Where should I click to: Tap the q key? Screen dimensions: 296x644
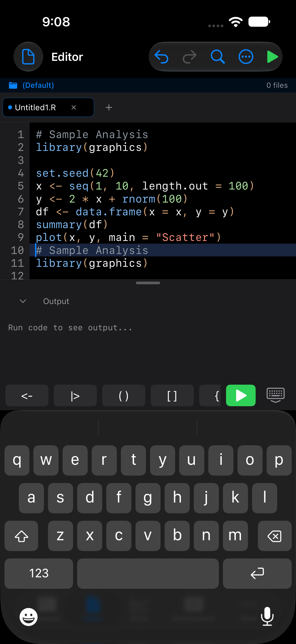[x=17, y=460]
